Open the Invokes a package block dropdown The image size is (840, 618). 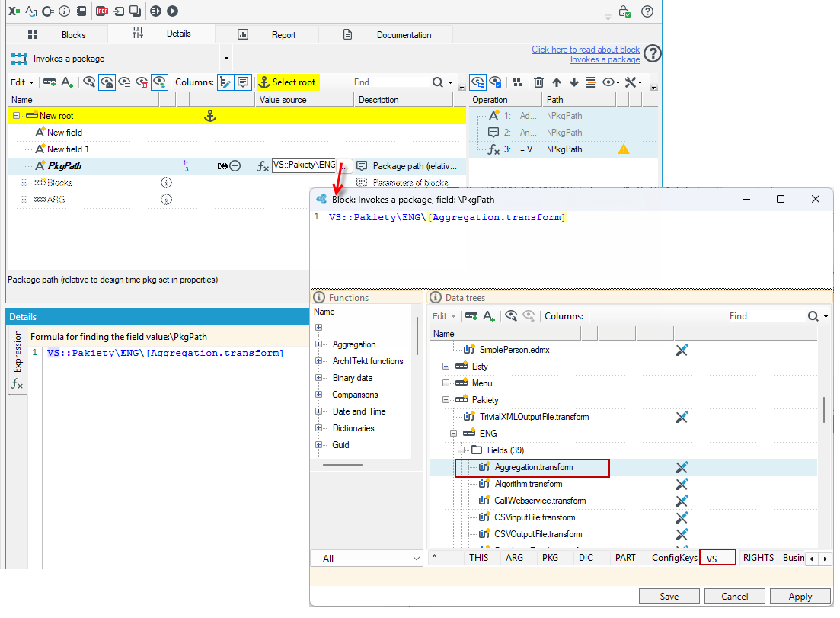click(227, 59)
